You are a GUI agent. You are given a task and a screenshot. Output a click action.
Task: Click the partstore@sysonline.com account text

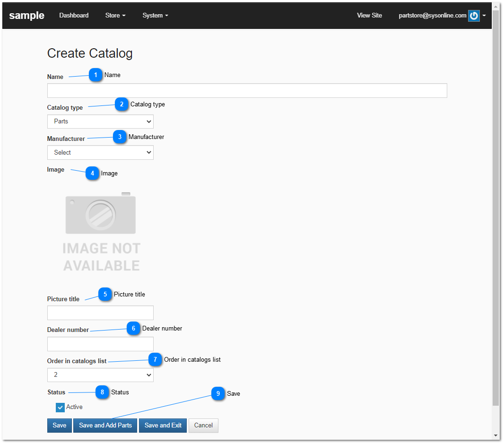432,16
